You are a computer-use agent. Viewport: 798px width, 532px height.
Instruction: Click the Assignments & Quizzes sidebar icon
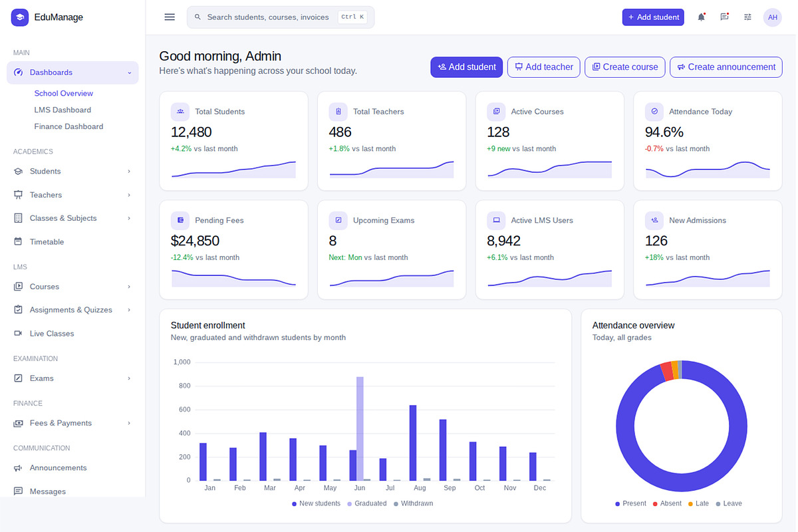(18, 310)
